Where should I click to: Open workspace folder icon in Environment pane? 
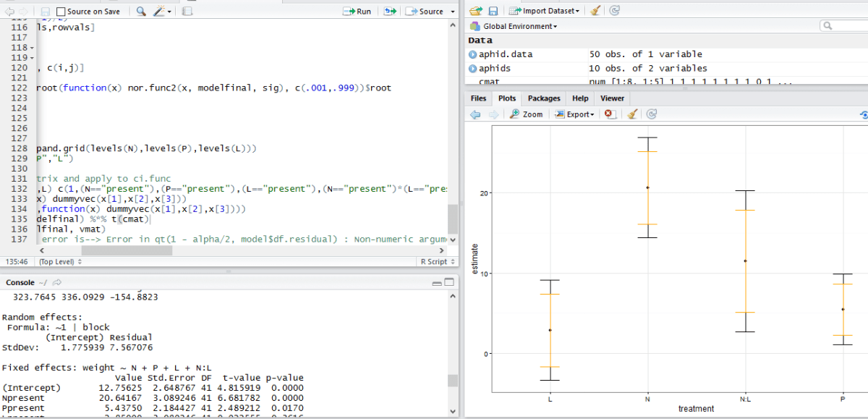[x=475, y=11]
